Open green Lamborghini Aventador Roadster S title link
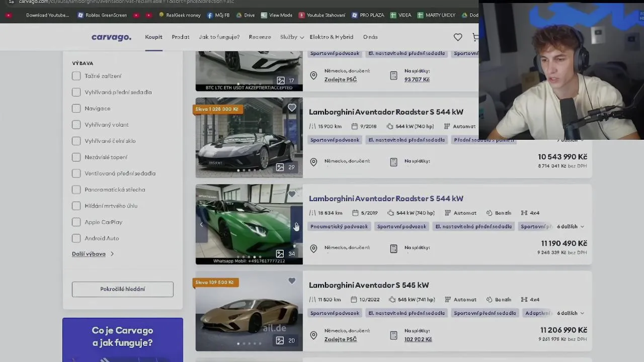The width and height of the screenshot is (644, 362). tap(386, 199)
